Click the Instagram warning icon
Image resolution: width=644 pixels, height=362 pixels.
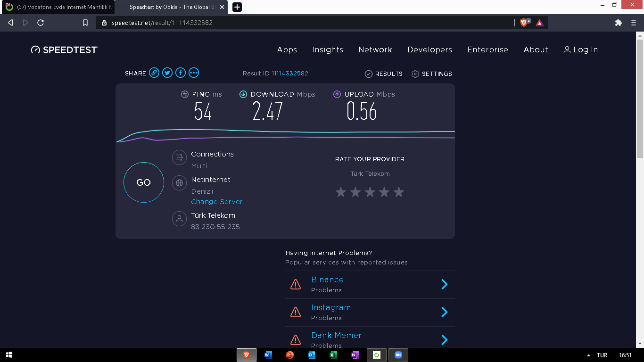click(x=296, y=312)
